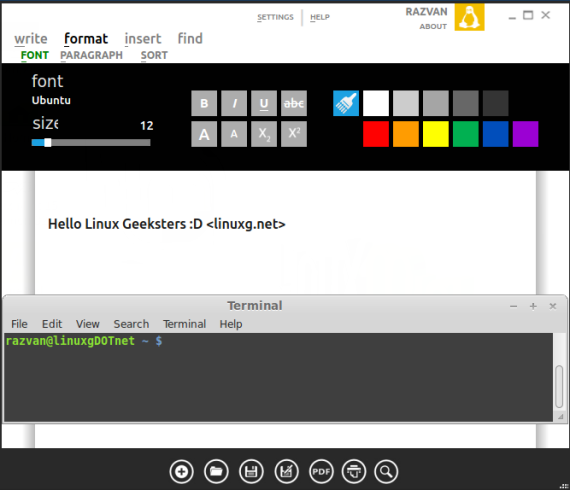Open the Terminal menu in the terminal
Screen dimensions: 570x490
click(x=184, y=324)
